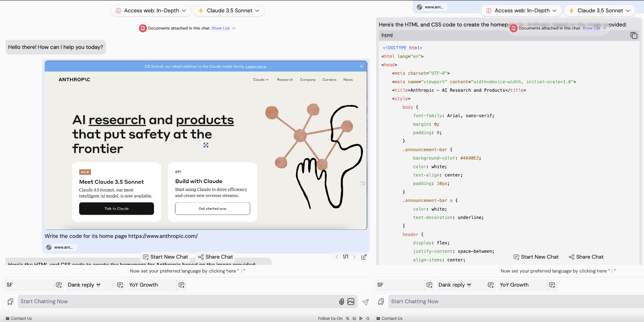644x322 pixels.
Task: Select the YoY Growth prompt in right panel
Action: point(514,285)
